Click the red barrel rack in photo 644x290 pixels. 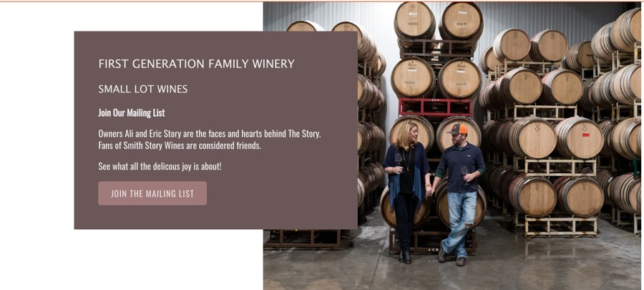tap(435, 107)
